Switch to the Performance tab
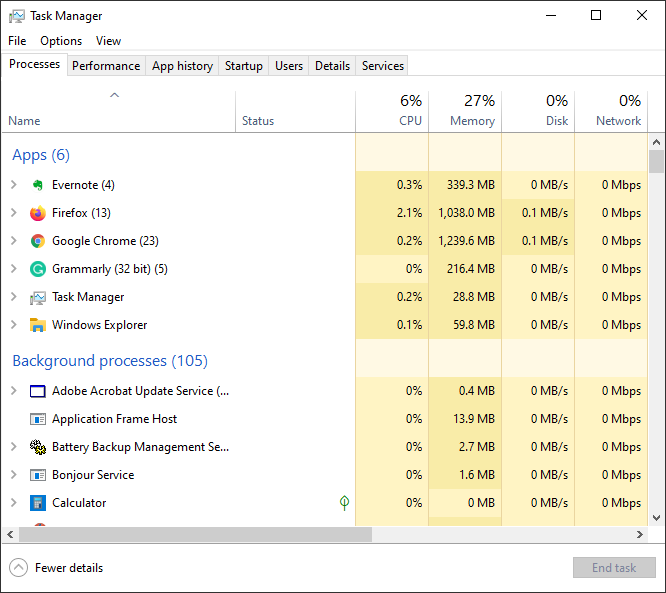 pyautogui.click(x=106, y=66)
